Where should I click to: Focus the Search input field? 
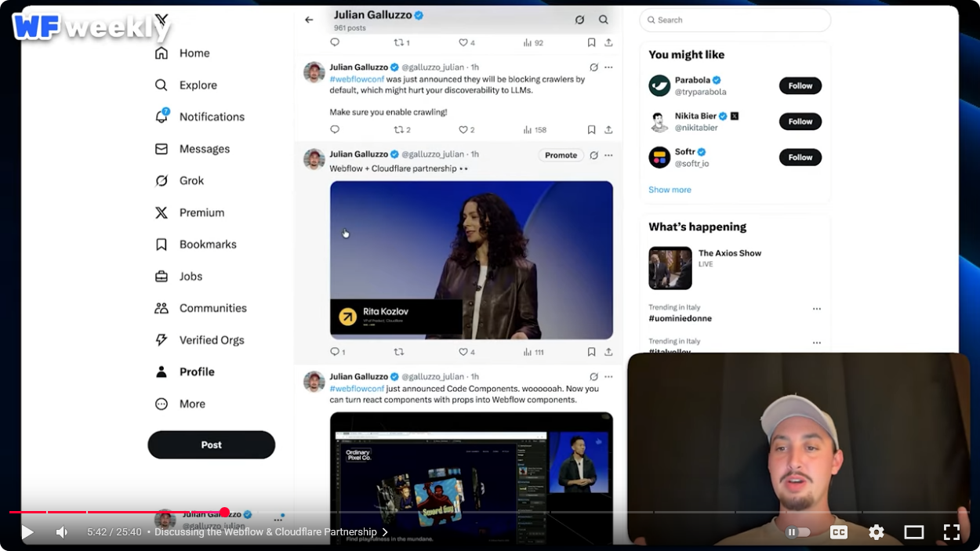coord(735,20)
